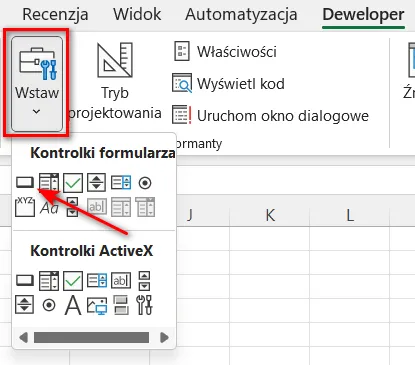Insert an ActiveX Command Button control

click(25, 280)
